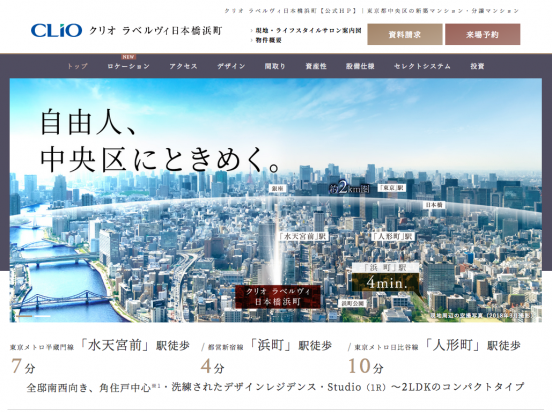Click the 10分 walking time
This screenshot has width=552, height=412.
[366, 366]
